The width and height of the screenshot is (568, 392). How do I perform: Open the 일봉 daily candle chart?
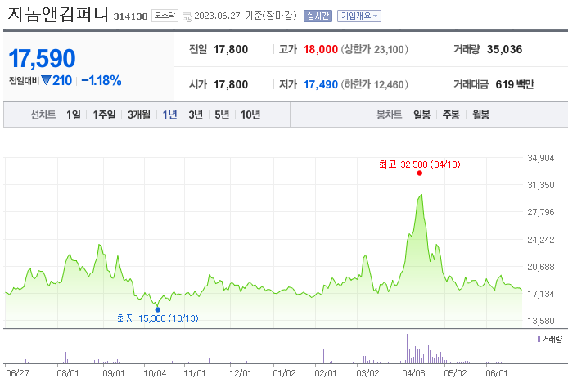422,115
